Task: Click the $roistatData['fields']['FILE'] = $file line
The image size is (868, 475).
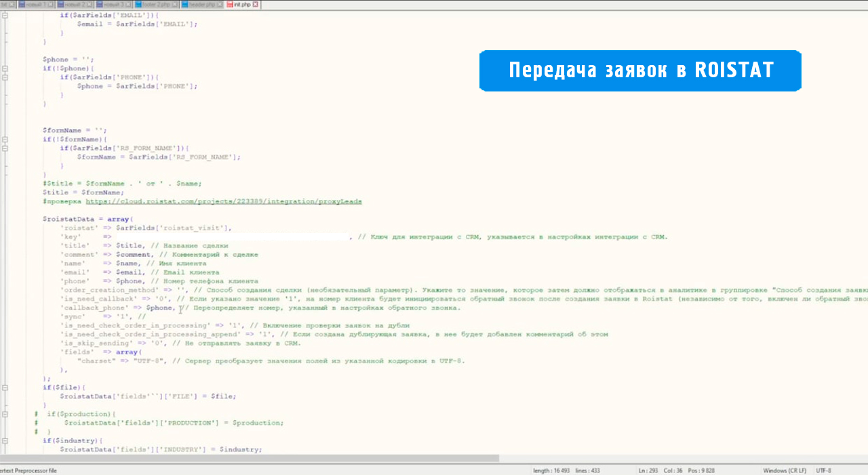Action: (148, 396)
